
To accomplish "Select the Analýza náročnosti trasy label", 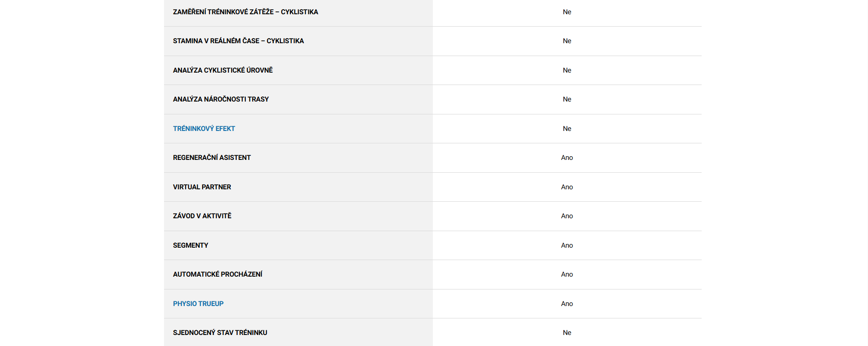I will pos(221,99).
